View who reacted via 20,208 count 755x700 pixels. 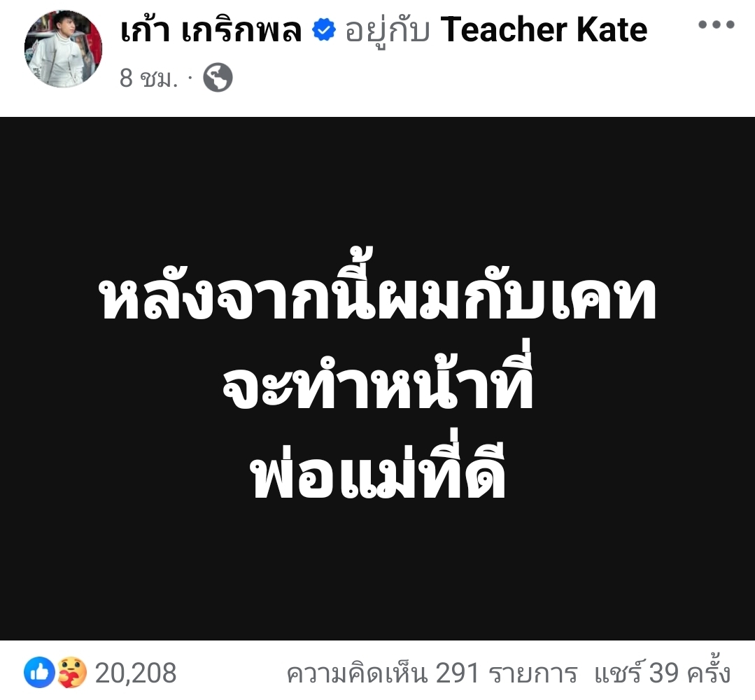(x=136, y=673)
